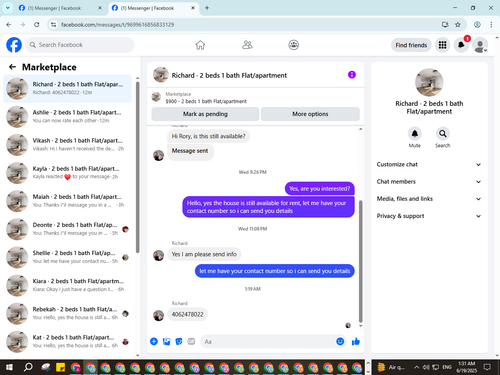Open the Groups icon in top navigation
This screenshot has height=375, width=500.
point(294,45)
